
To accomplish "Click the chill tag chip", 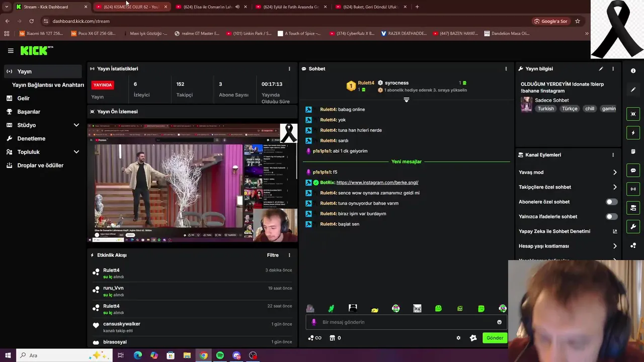I will pos(590,109).
